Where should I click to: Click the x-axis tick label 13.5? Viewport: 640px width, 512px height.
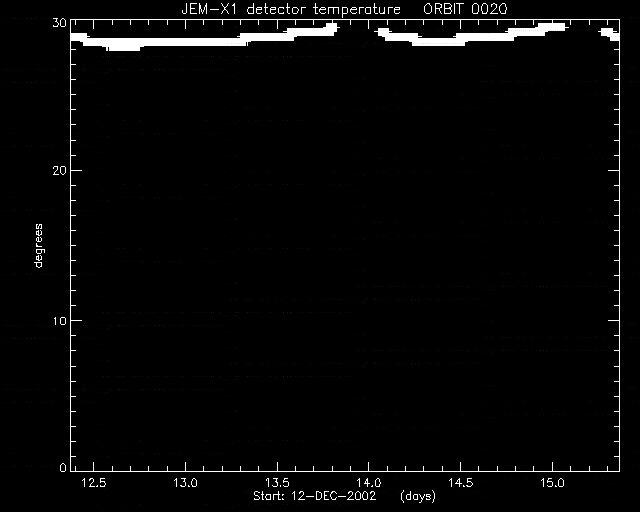click(277, 483)
